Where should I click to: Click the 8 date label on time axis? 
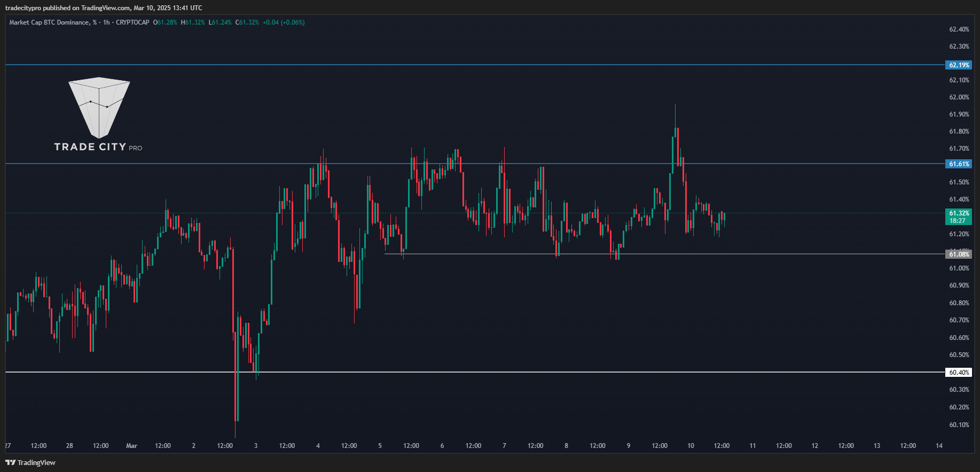pos(566,446)
